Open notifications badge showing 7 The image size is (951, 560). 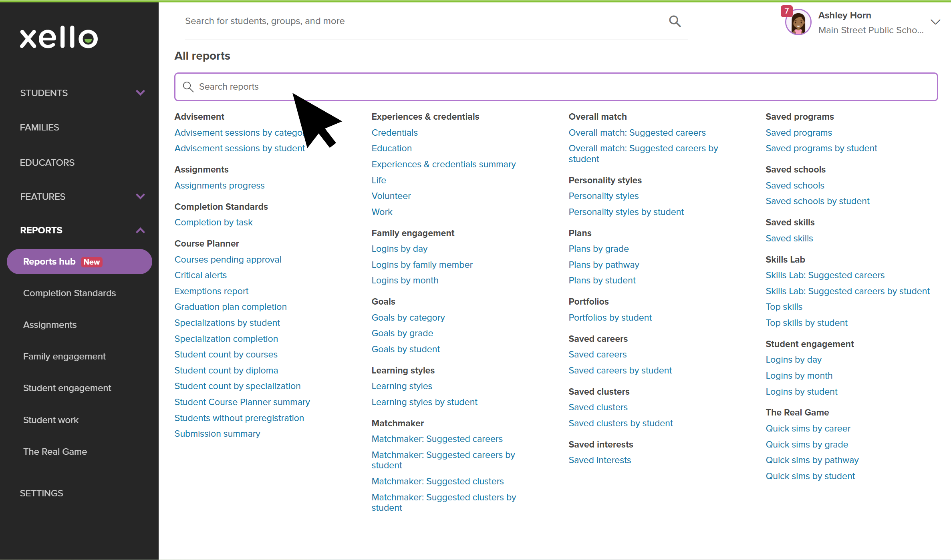(x=786, y=11)
